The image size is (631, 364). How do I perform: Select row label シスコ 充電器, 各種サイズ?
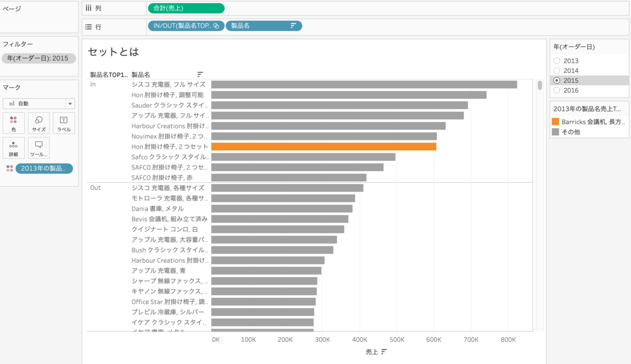[168, 188]
